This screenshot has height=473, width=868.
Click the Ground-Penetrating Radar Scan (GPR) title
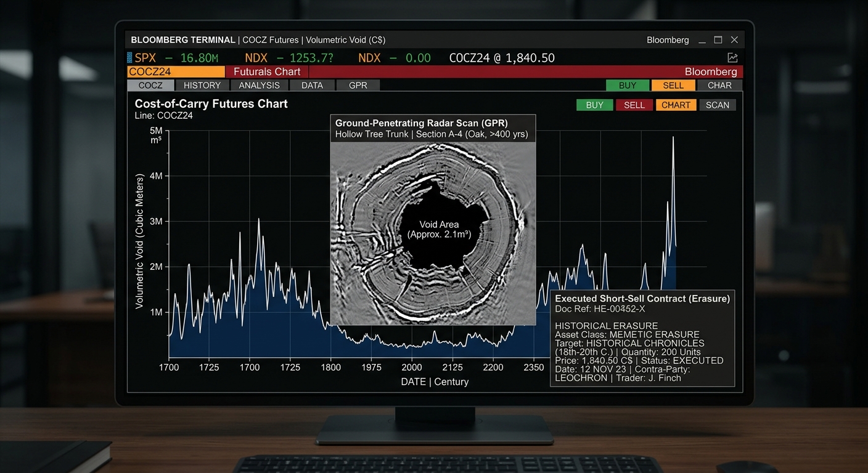[x=422, y=123]
